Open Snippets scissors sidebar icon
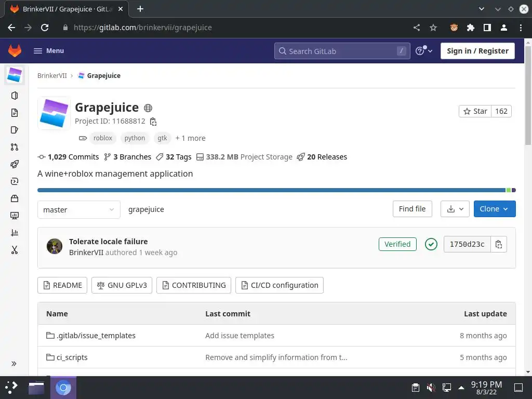Screen dimensions: 532x399 [x=14, y=250]
